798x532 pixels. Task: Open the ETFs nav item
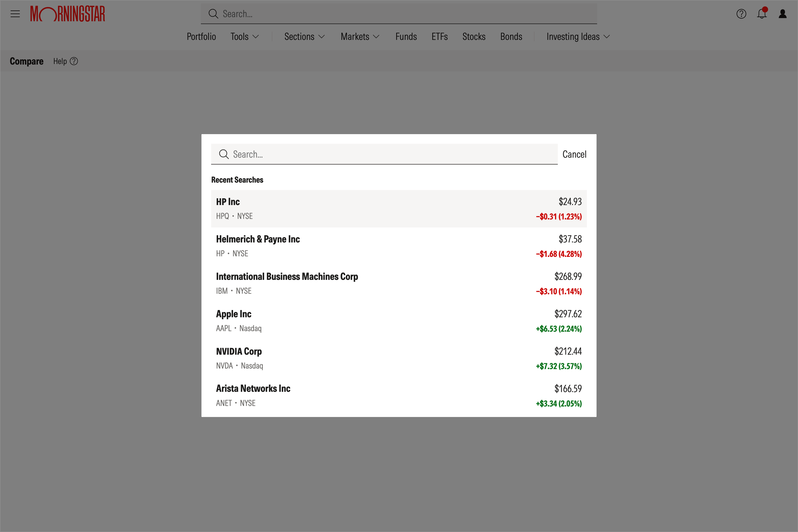pos(440,37)
